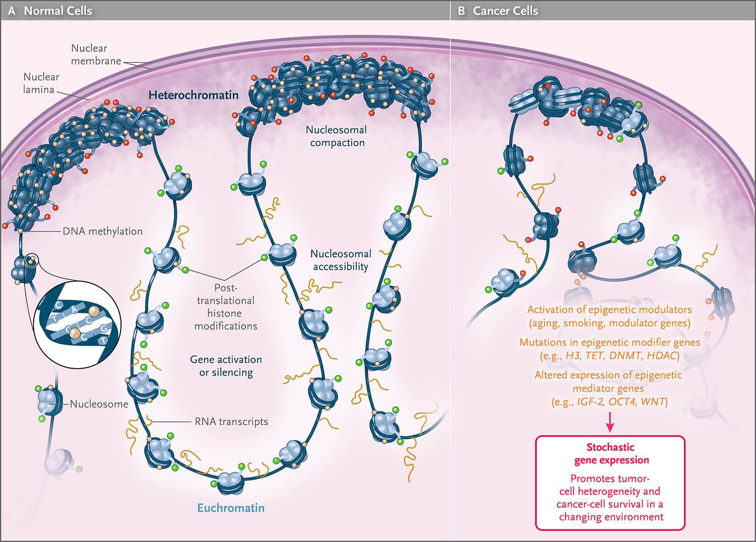Click Post-translational histone modifications label
This screenshot has width=756, height=542.
tap(225, 307)
